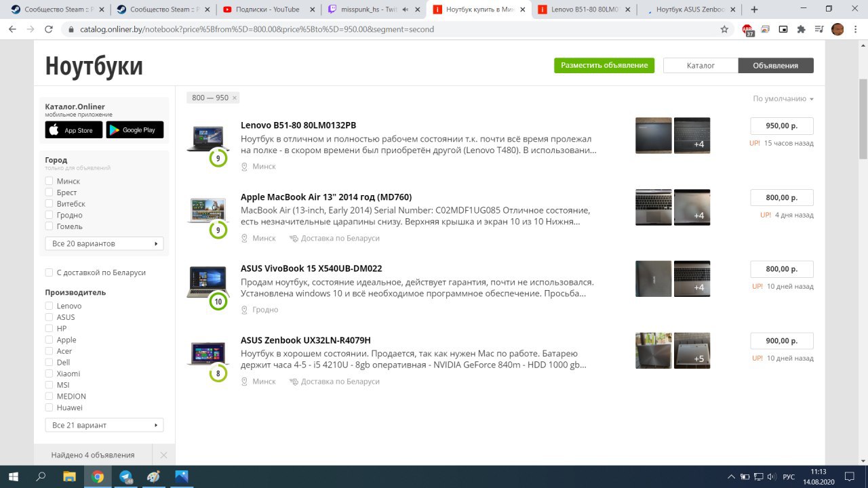Open ASUS Zenbook UX32LN-R4079H listing title
Image resolution: width=868 pixels, height=488 pixels.
point(306,340)
